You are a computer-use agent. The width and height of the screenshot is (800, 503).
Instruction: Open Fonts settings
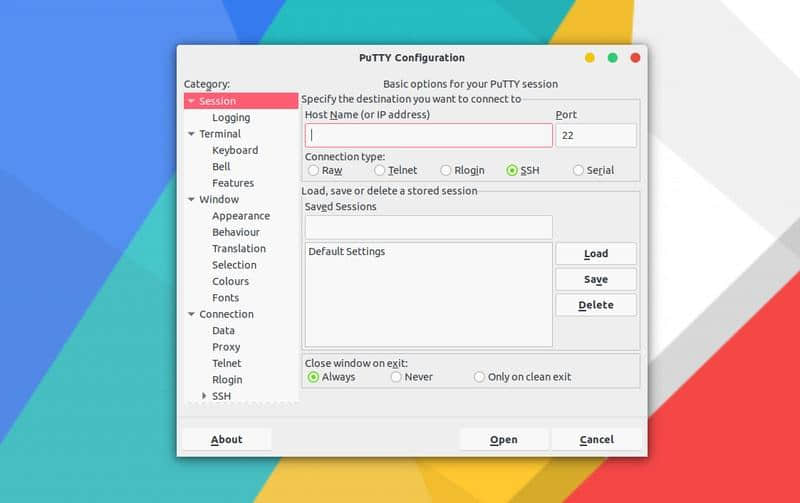[x=226, y=297]
